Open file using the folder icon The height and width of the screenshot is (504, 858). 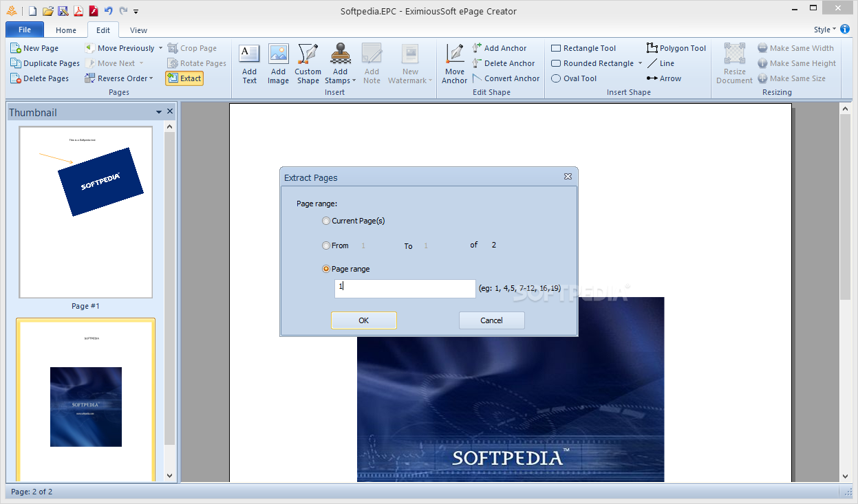coord(48,11)
